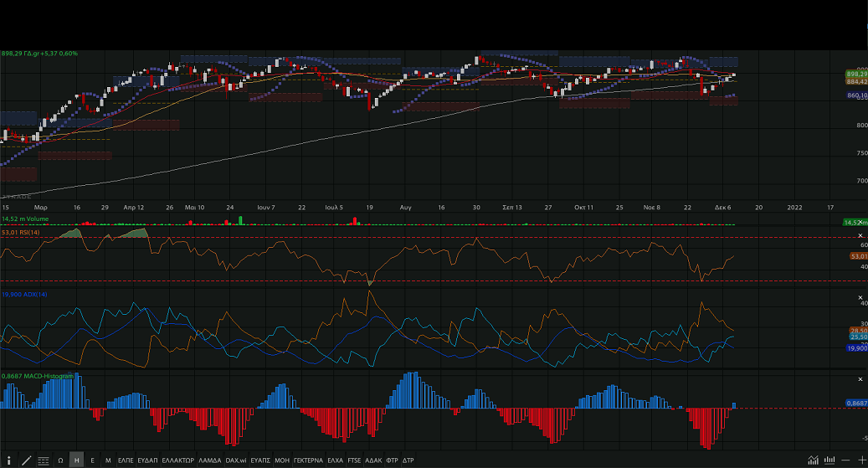This screenshot has width=868, height=468.
Task: Click the RSI(14) indicator label
Action: click(x=20, y=232)
